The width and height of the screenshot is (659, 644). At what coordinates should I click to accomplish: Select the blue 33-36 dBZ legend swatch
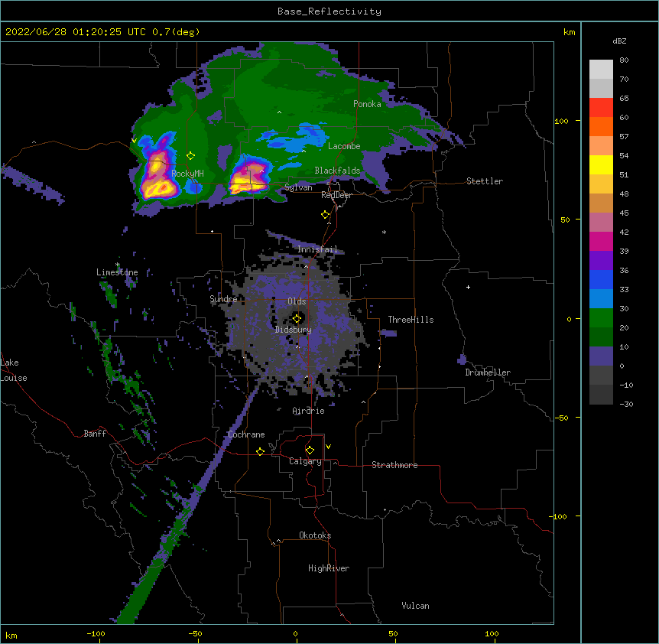(601, 279)
